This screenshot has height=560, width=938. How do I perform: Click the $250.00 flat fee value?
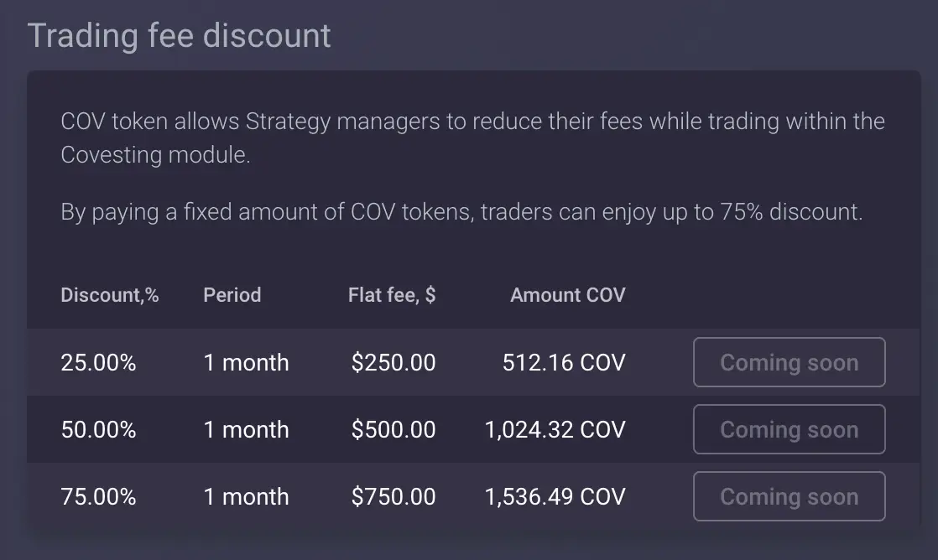[393, 362]
